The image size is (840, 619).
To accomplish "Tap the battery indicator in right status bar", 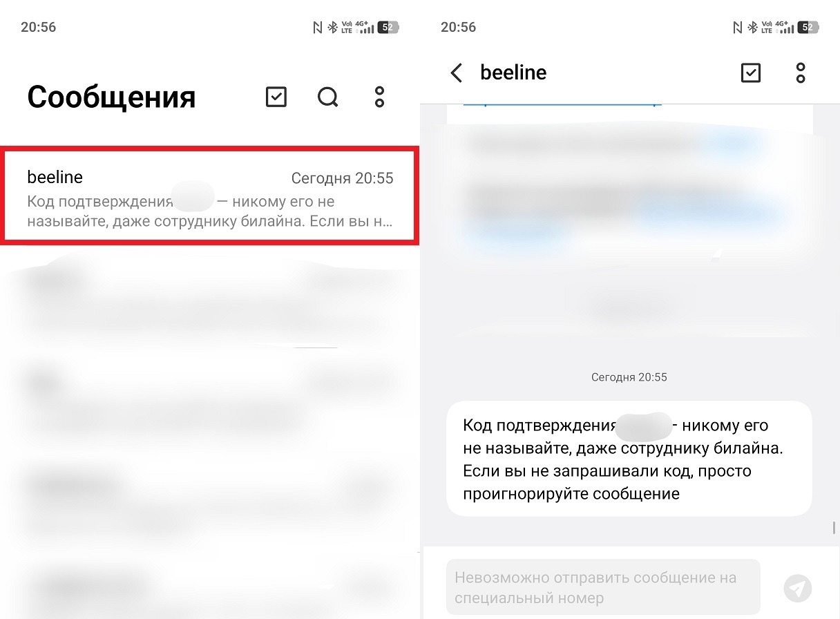I will [808, 28].
